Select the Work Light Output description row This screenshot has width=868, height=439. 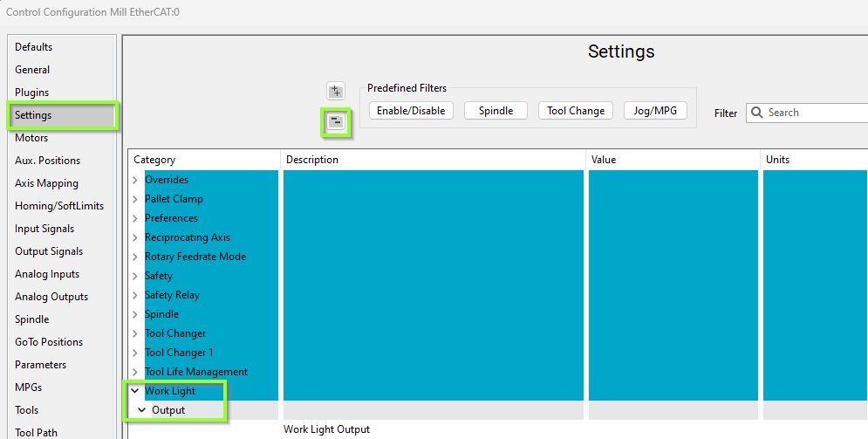(x=326, y=429)
